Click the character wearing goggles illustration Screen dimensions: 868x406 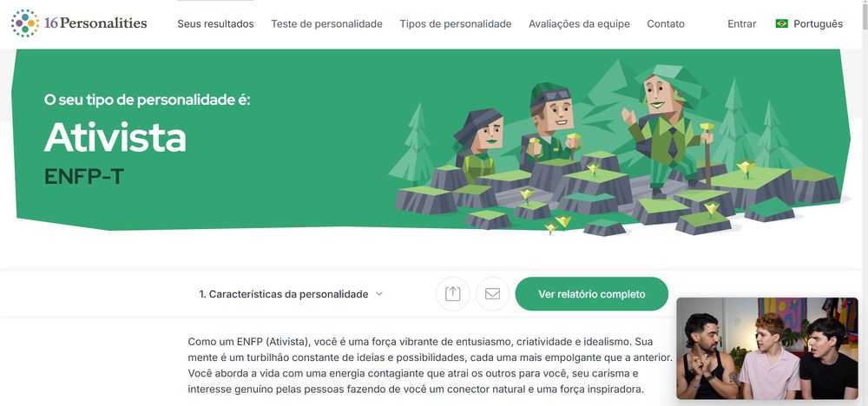point(551,124)
